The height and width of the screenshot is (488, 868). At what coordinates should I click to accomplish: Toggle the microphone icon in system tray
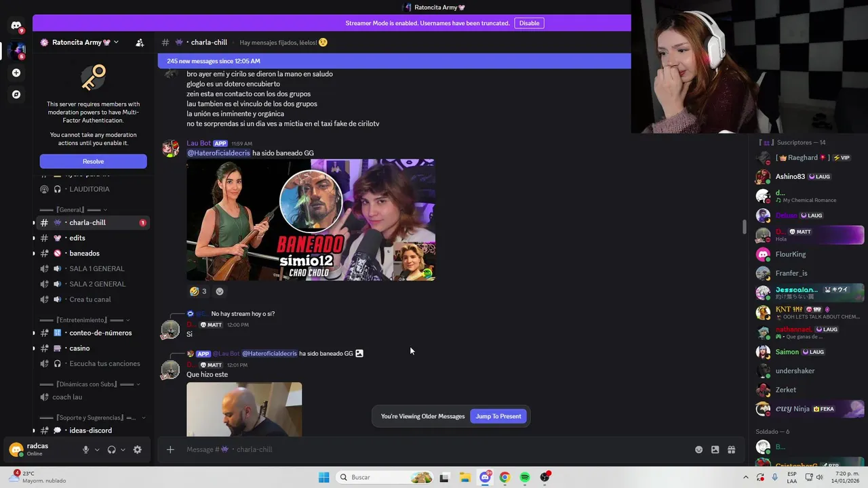(x=774, y=477)
